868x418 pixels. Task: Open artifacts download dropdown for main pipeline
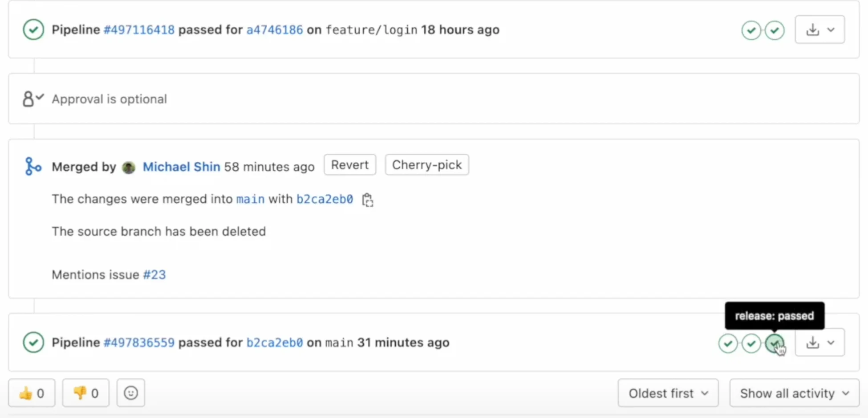pos(819,343)
